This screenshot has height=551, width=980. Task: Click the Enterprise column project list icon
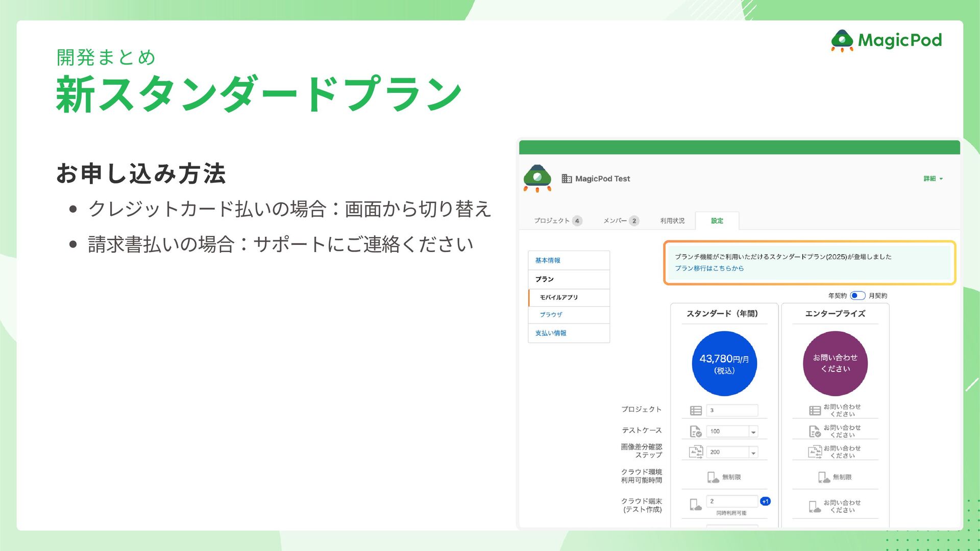point(815,411)
